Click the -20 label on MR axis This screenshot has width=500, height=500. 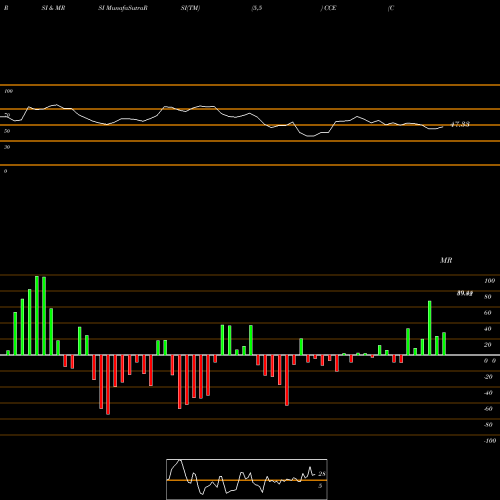click(488, 377)
